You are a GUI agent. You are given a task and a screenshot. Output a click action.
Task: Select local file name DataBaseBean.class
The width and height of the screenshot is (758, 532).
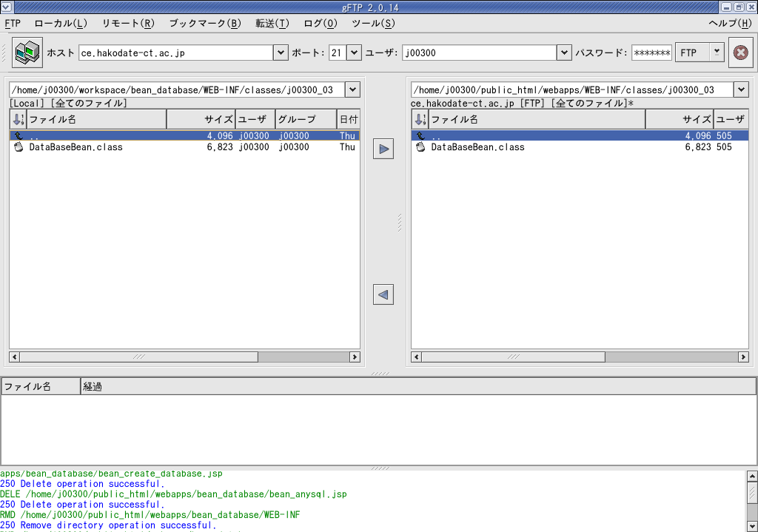click(x=76, y=147)
